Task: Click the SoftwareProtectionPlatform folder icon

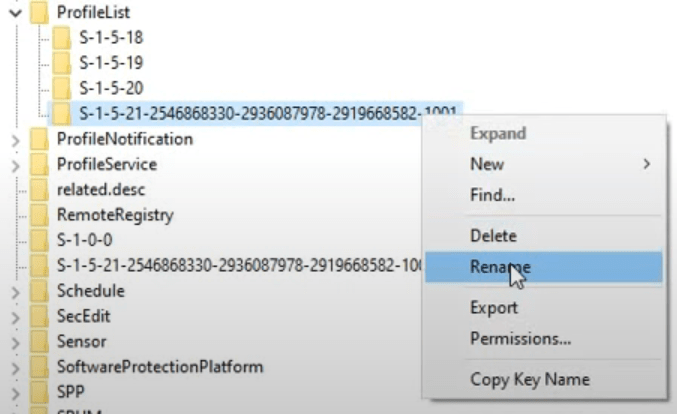Action: (40, 367)
